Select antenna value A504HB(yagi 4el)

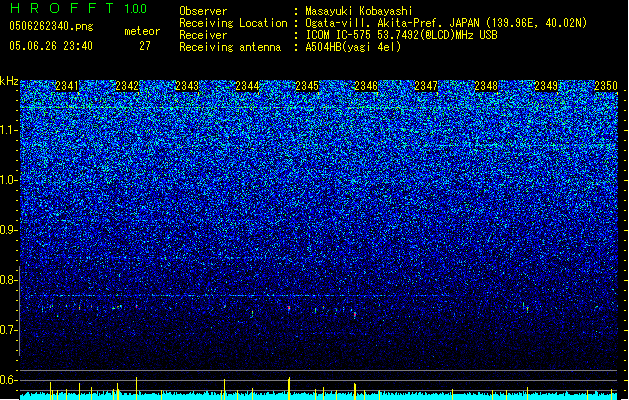(353, 47)
